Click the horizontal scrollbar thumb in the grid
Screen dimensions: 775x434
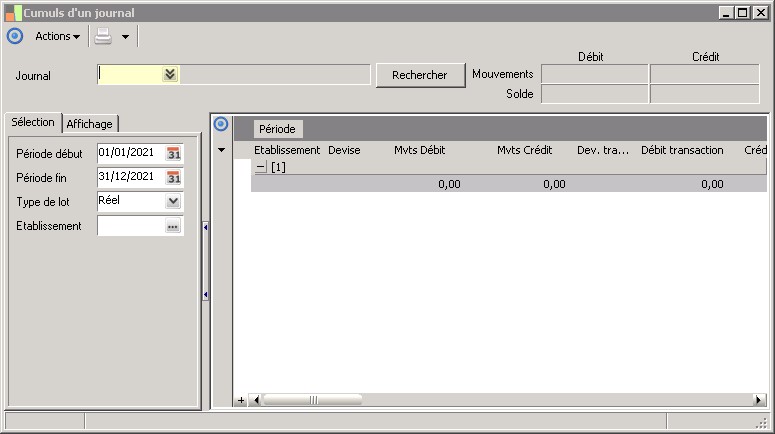click(312, 400)
